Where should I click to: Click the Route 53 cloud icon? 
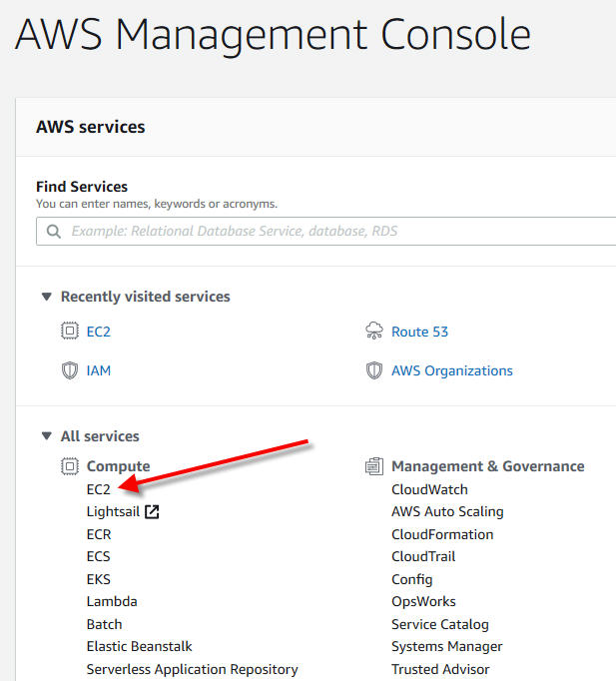click(374, 332)
